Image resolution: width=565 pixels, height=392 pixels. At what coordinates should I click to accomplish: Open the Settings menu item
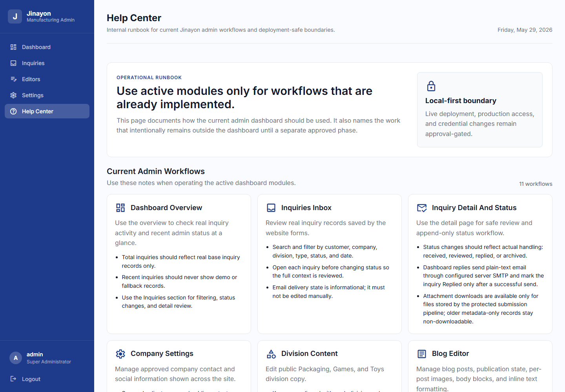47,95
